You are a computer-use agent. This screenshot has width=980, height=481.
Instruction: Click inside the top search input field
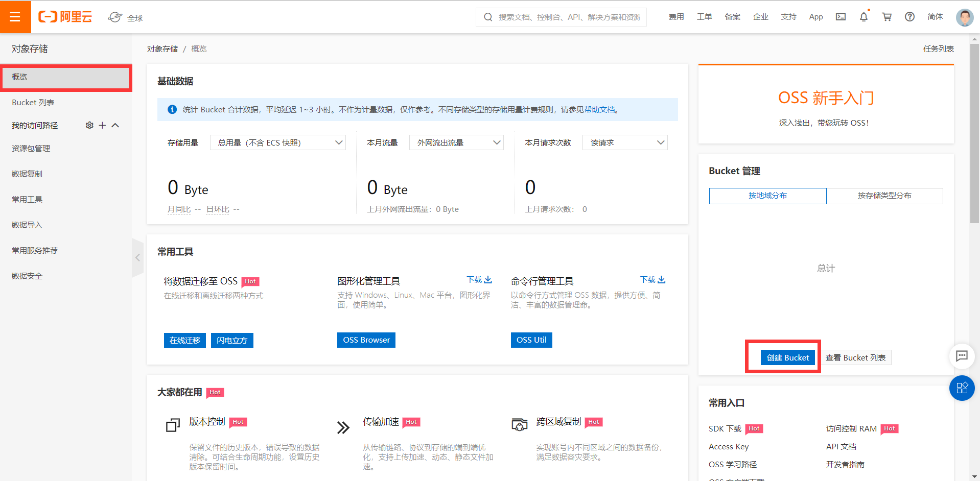tap(562, 17)
